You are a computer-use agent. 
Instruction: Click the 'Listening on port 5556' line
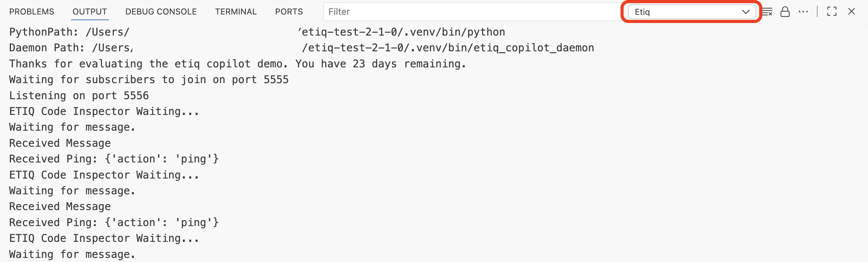tap(79, 96)
